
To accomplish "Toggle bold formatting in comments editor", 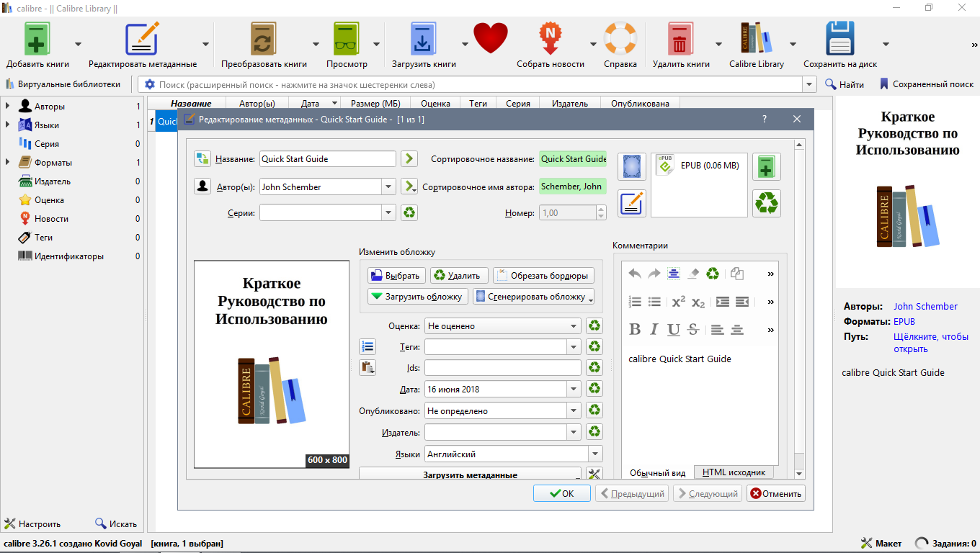I will point(635,330).
